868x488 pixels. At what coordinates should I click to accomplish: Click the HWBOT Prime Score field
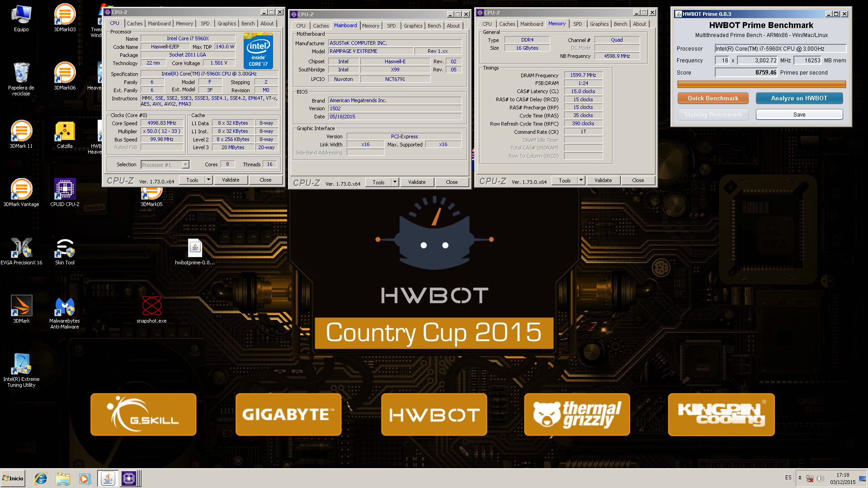(746, 72)
